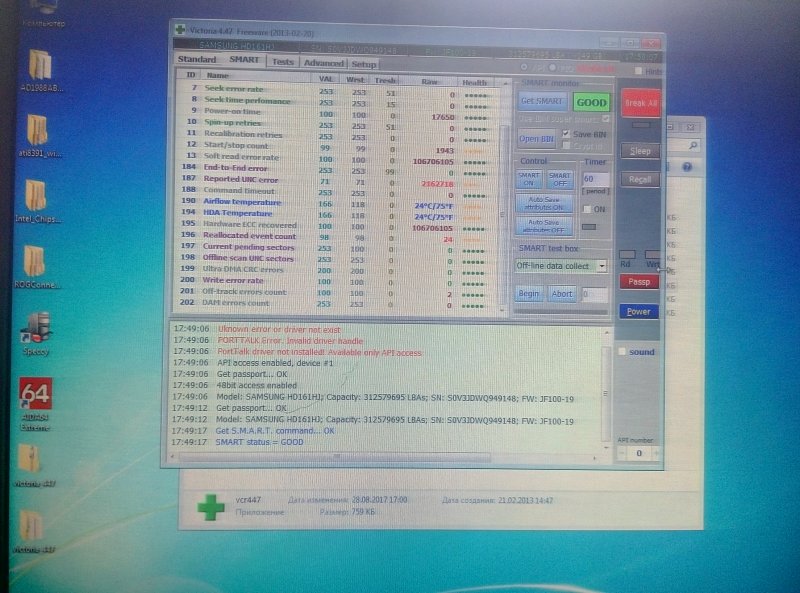Open the ROGConne... desktop folder
This screenshot has height=593, width=800.
(x=36, y=260)
